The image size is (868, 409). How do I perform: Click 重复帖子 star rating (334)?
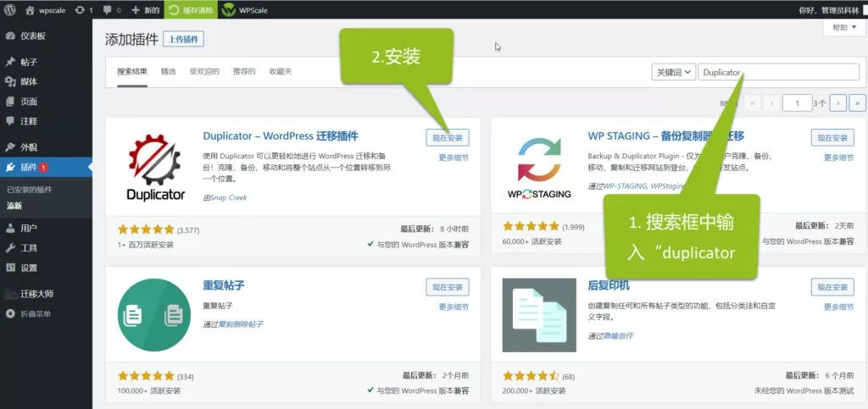point(146,376)
